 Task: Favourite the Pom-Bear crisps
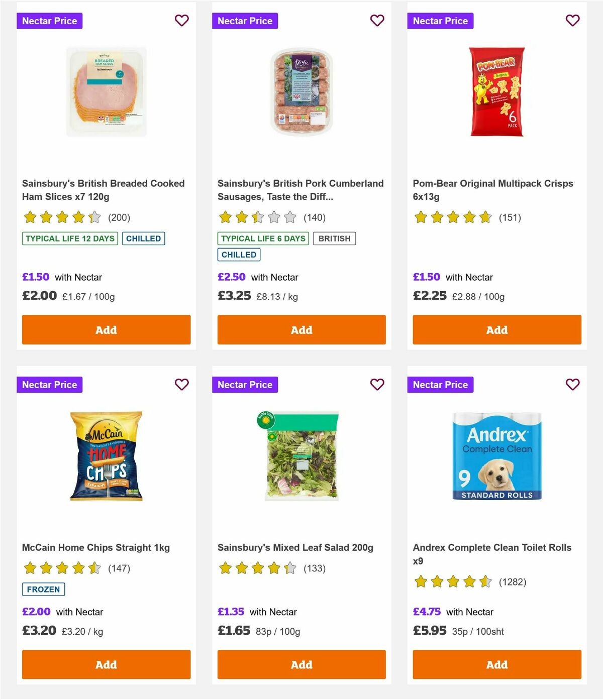(x=572, y=21)
